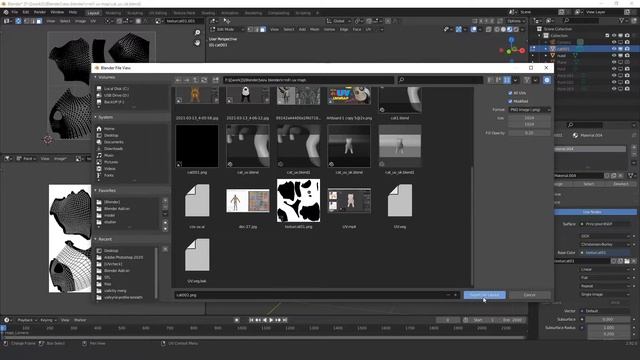Switch viewport to rendered shading

click(516, 29)
